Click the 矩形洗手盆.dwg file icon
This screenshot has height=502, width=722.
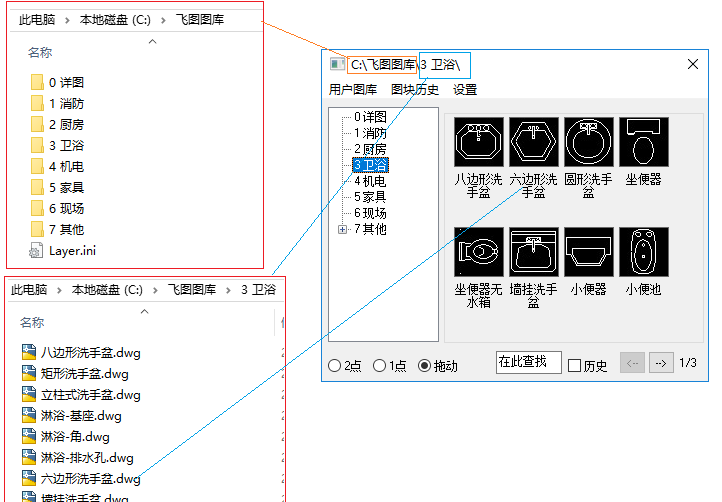coord(29,373)
